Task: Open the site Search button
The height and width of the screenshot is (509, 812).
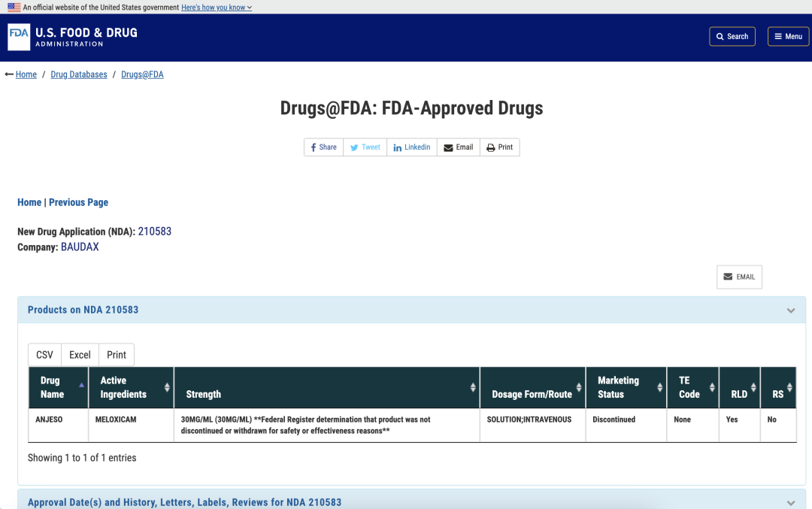Action: coord(732,36)
